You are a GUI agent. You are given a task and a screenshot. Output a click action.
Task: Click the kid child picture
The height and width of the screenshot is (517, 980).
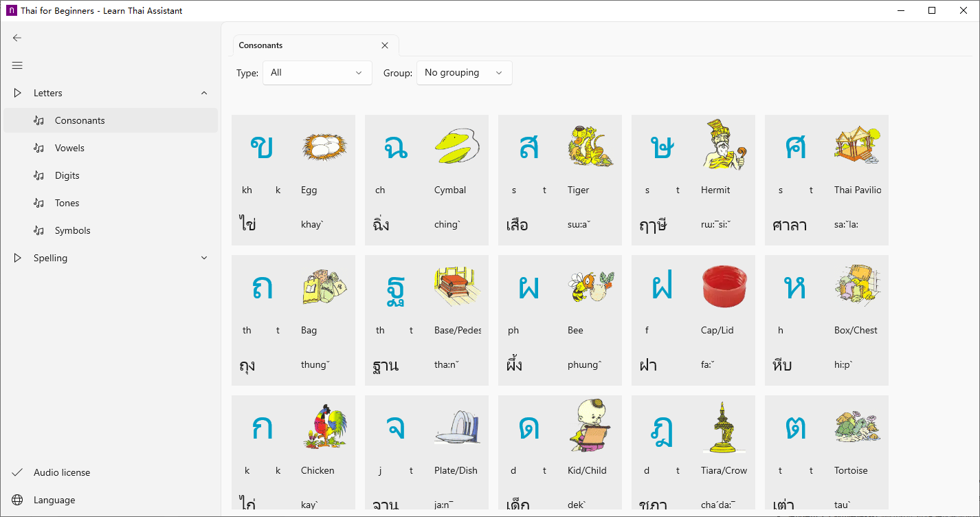coord(590,426)
